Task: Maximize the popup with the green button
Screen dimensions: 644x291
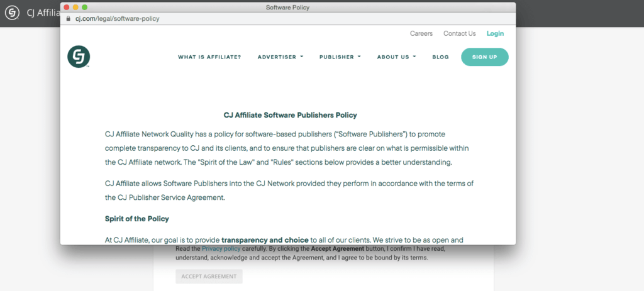Action: (84, 7)
